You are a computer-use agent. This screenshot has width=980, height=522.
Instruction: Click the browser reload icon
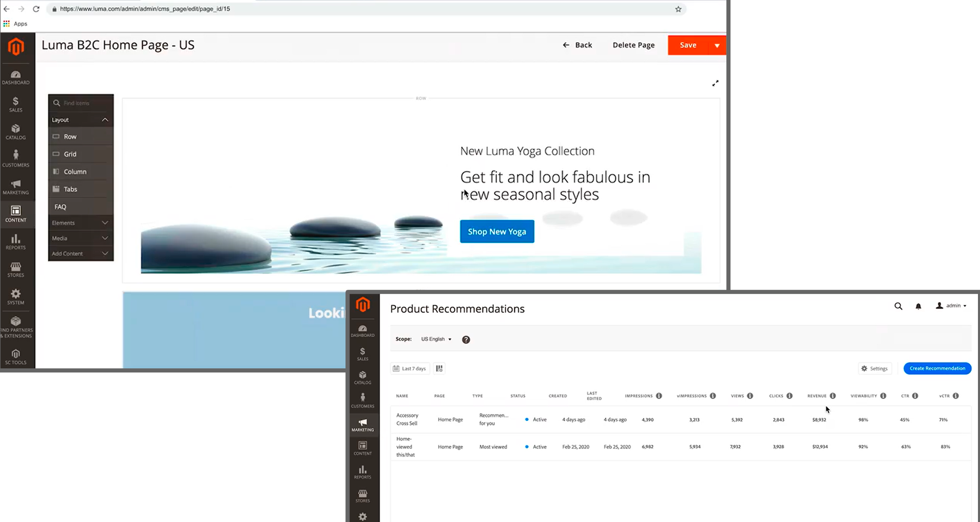tap(36, 9)
